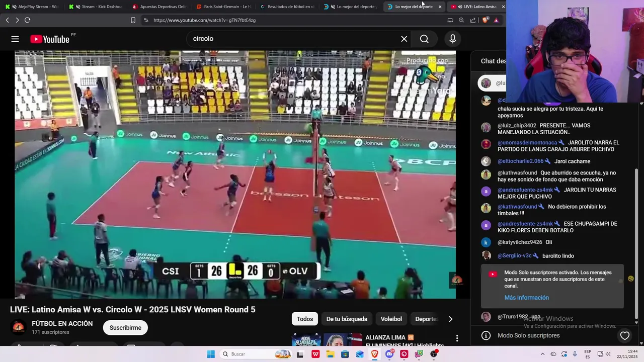The image size is (644, 362).
Task: Open the Windows Start menu
Action: 211,354
